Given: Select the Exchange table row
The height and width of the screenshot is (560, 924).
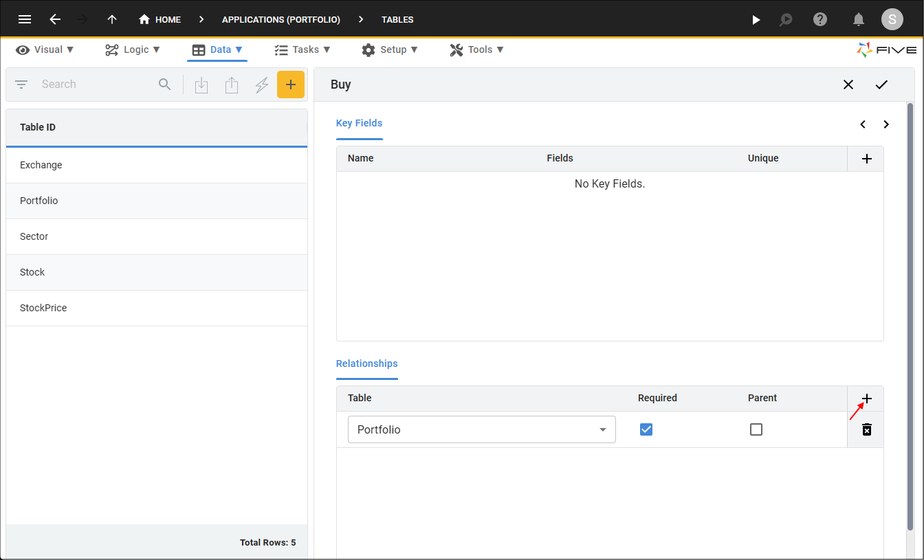Looking at the screenshot, I should coord(157,165).
